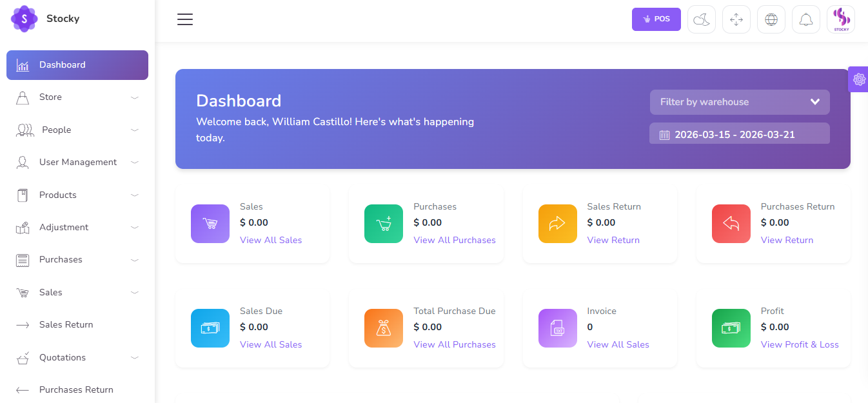
Task: Check notifications via the bell icon
Action: 806,19
